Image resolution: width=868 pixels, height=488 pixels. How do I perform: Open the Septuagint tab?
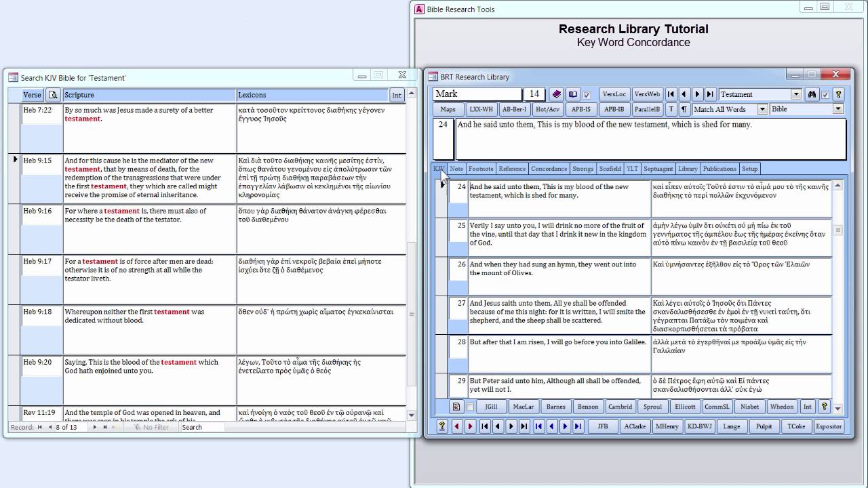click(x=658, y=169)
